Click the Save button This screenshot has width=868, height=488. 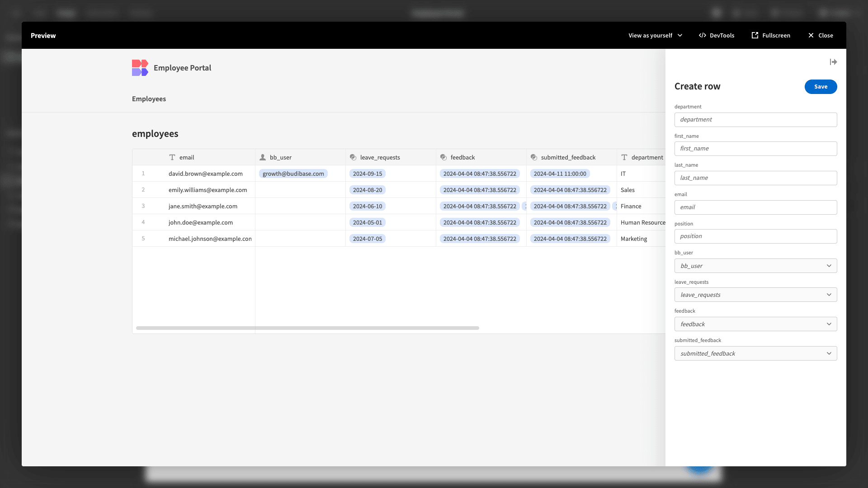pyautogui.click(x=821, y=87)
